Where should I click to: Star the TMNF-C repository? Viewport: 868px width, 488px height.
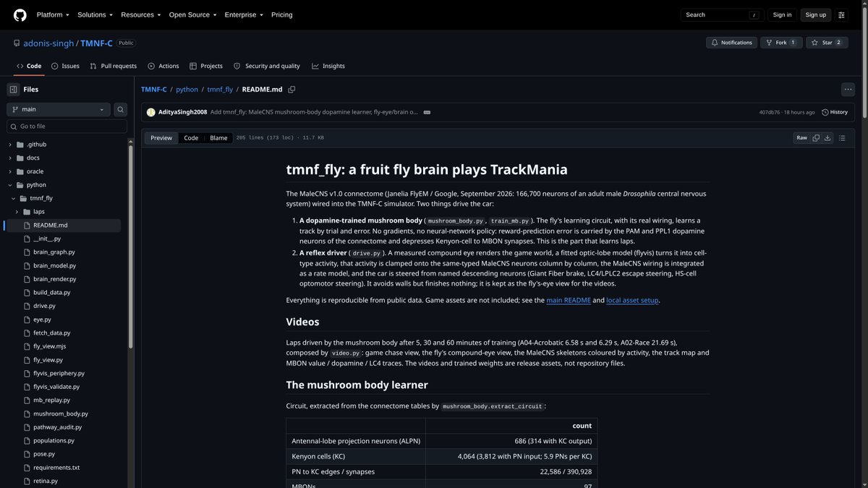coord(827,43)
